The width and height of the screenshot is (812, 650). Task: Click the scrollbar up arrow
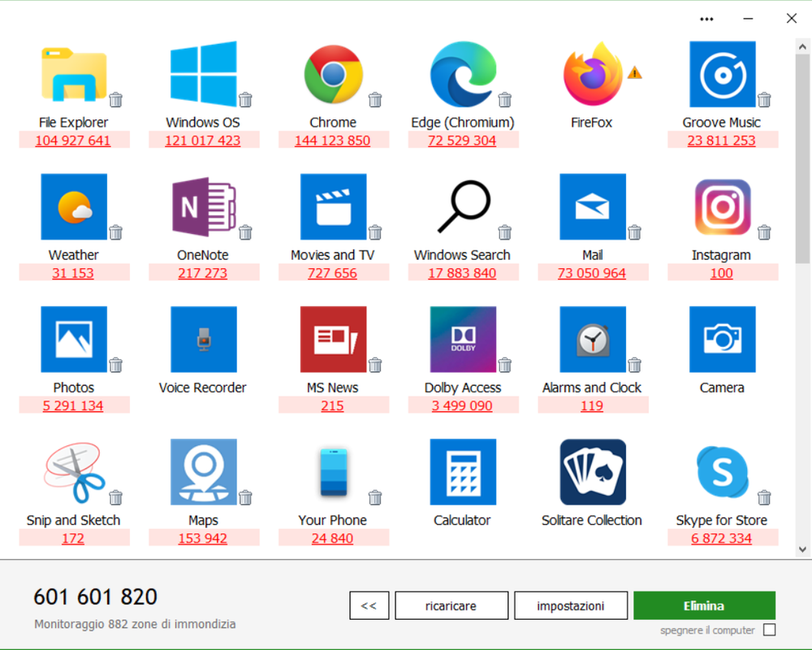803,46
